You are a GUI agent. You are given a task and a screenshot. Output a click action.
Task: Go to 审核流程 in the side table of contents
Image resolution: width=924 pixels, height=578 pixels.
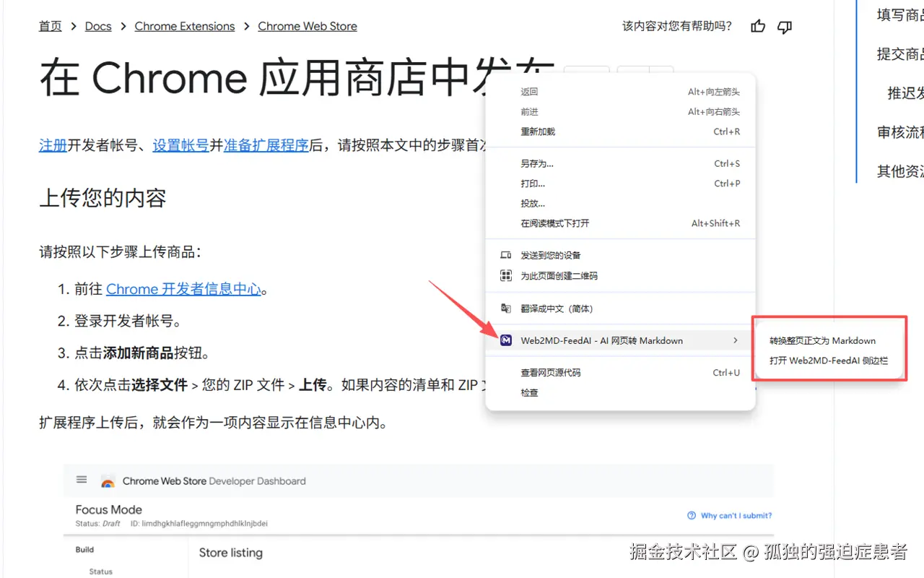pos(900,132)
